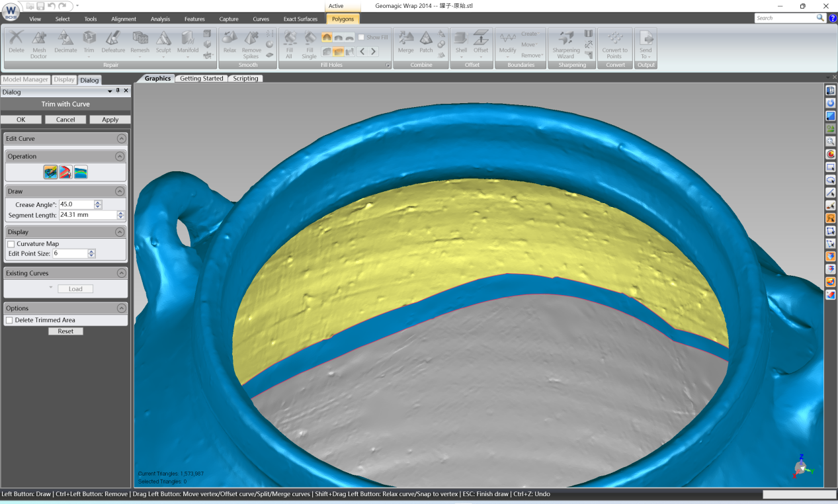Image resolution: width=838 pixels, height=504 pixels.
Task: Click the Fill All holes tool
Action: pos(290,45)
